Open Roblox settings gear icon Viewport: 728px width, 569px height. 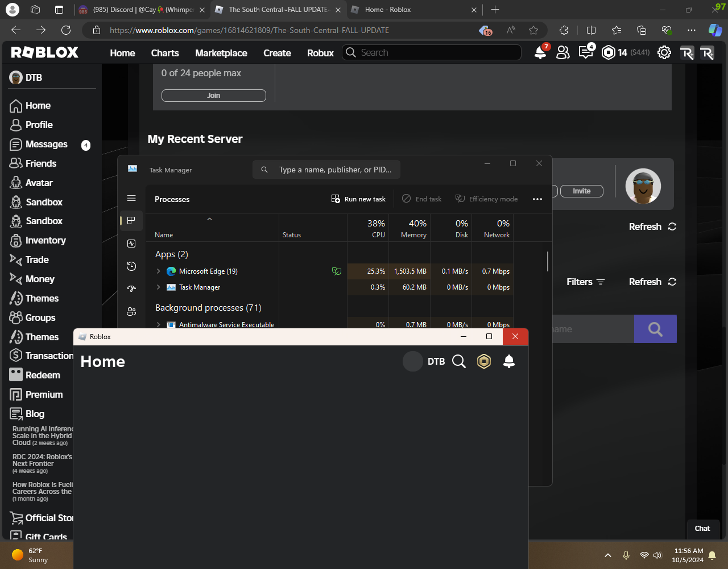664,52
